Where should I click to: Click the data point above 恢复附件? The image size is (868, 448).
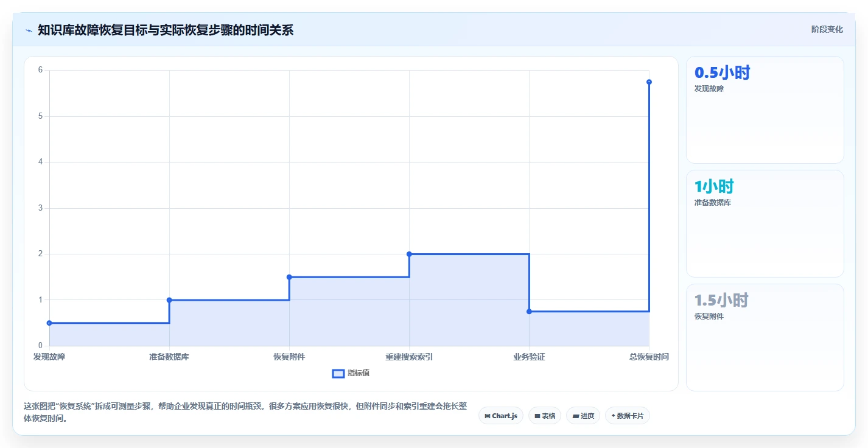(x=289, y=277)
